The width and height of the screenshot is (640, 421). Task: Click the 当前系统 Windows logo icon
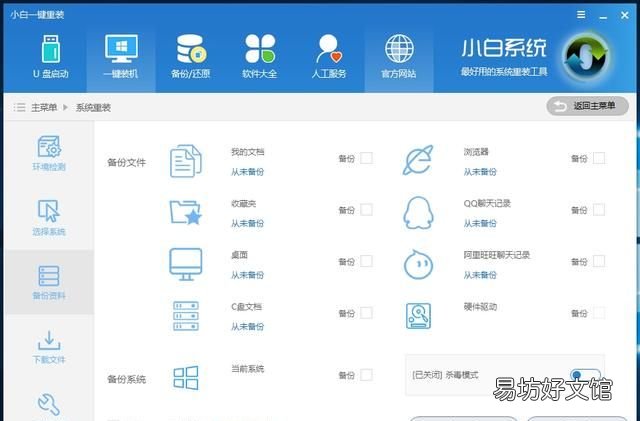(186, 378)
